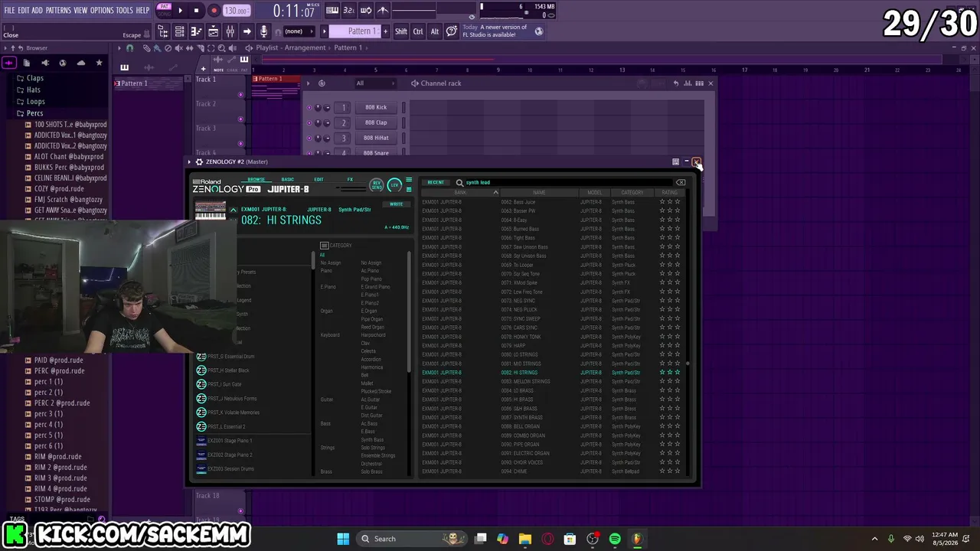This screenshot has width=980, height=551.
Task: Collapse the Percs folder in Browser
Action: tap(34, 113)
